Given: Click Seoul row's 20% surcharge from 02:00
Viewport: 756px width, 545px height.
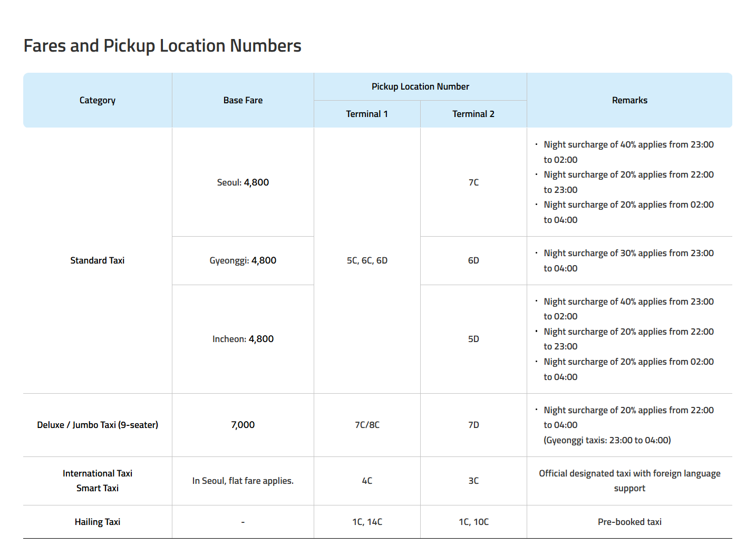Looking at the screenshot, I should click(x=628, y=212).
